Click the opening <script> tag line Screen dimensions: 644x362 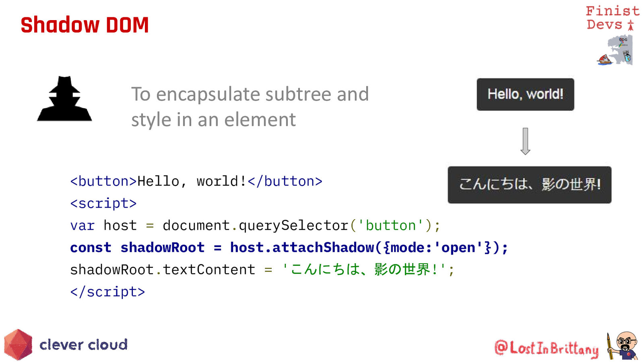tap(103, 204)
